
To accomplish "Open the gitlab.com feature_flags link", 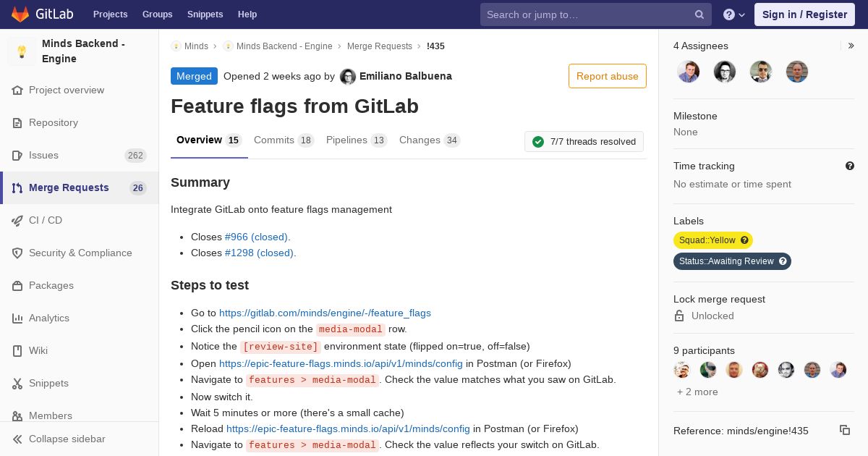I will [x=325, y=313].
